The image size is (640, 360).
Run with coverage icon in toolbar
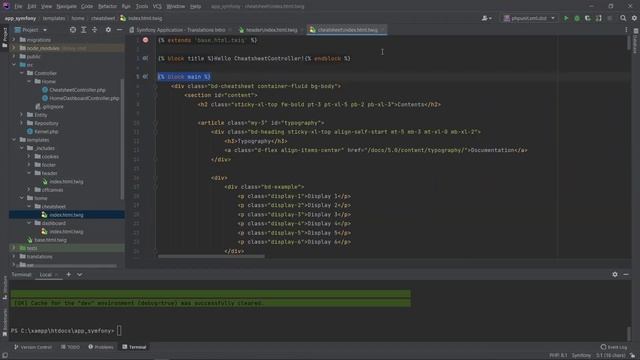click(x=588, y=18)
